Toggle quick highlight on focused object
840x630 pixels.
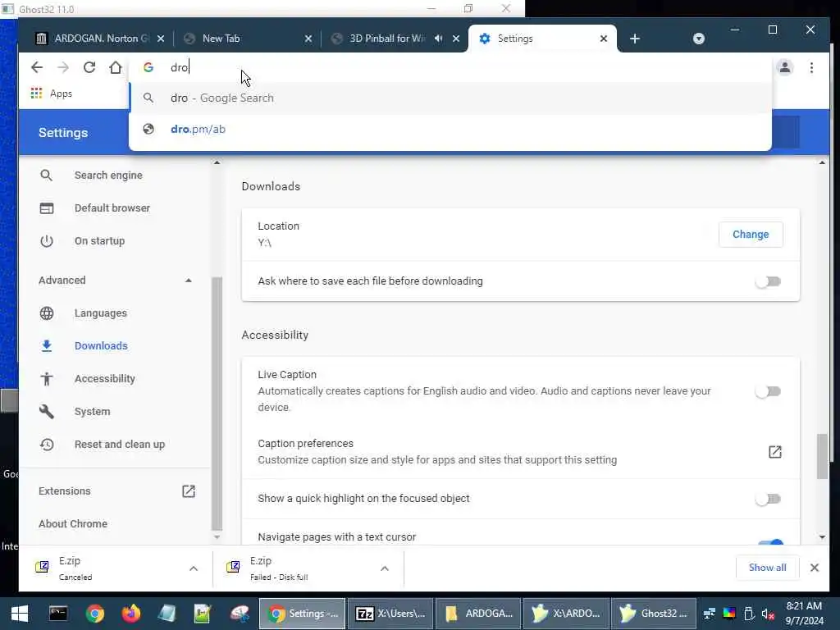pos(769,500)
